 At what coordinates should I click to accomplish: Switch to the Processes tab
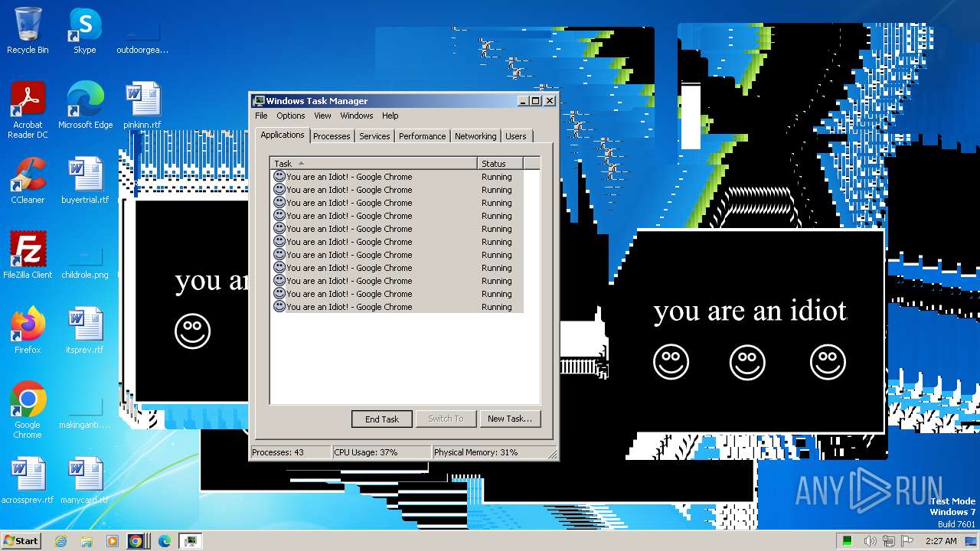coord(332,136)
